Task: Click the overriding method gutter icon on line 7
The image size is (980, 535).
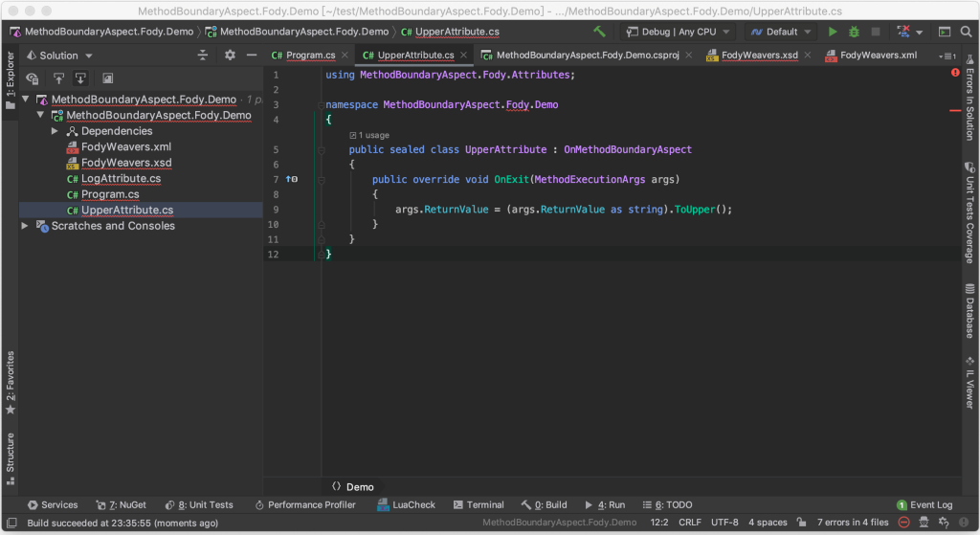Action: (292, 179)
